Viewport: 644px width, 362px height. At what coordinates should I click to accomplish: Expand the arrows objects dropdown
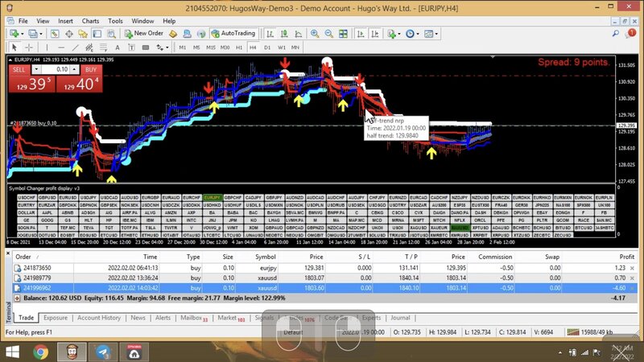click(167, 47)
